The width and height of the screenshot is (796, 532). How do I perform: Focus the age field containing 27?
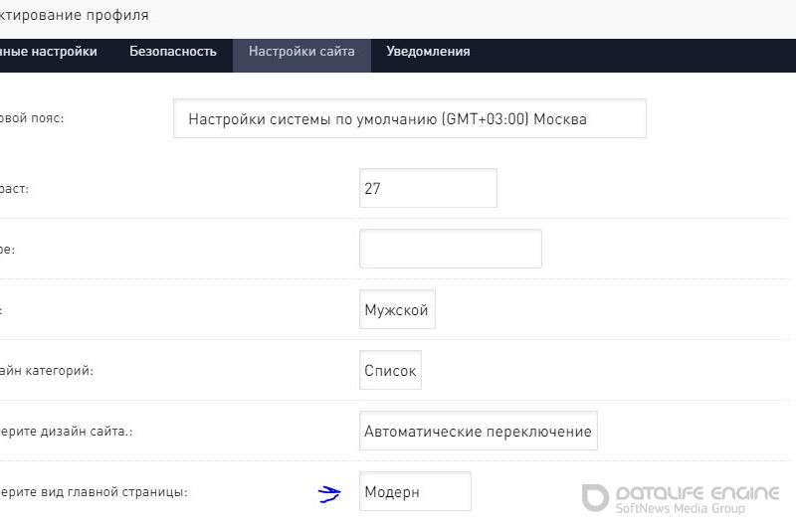(427, 188)
